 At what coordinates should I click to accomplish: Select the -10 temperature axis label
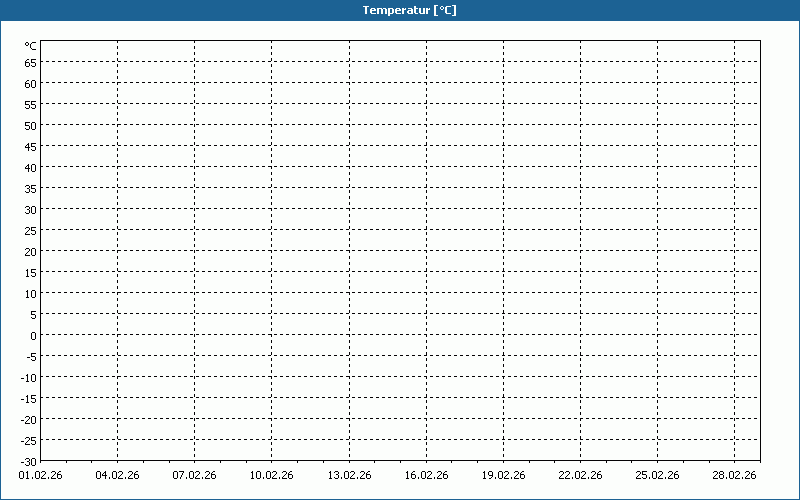tap(29, 377)
